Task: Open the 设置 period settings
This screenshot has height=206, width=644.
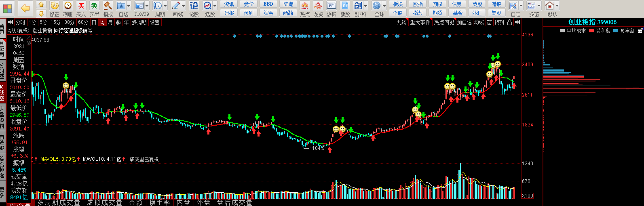Action: point(155,22)
